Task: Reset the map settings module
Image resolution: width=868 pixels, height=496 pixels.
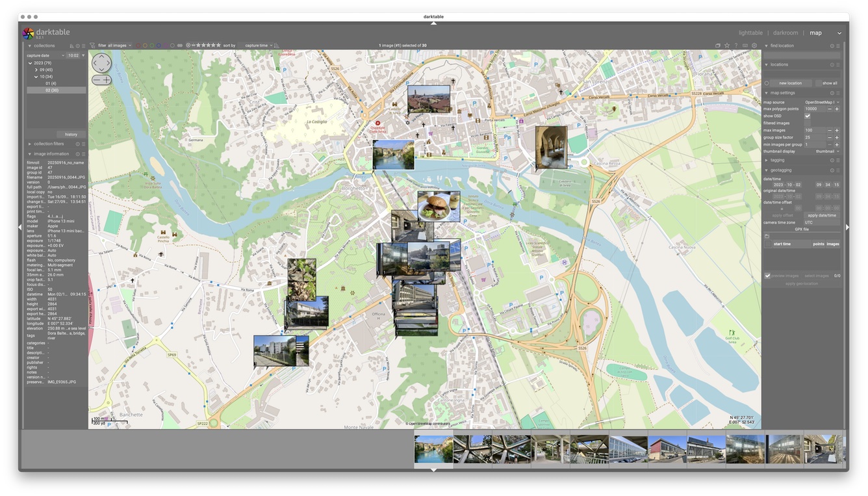Action: [x=832, y=93]
